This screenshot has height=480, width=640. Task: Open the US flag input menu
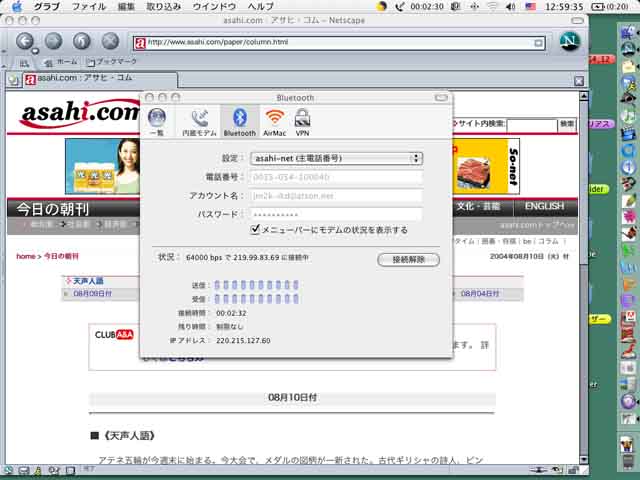point(530,7)
